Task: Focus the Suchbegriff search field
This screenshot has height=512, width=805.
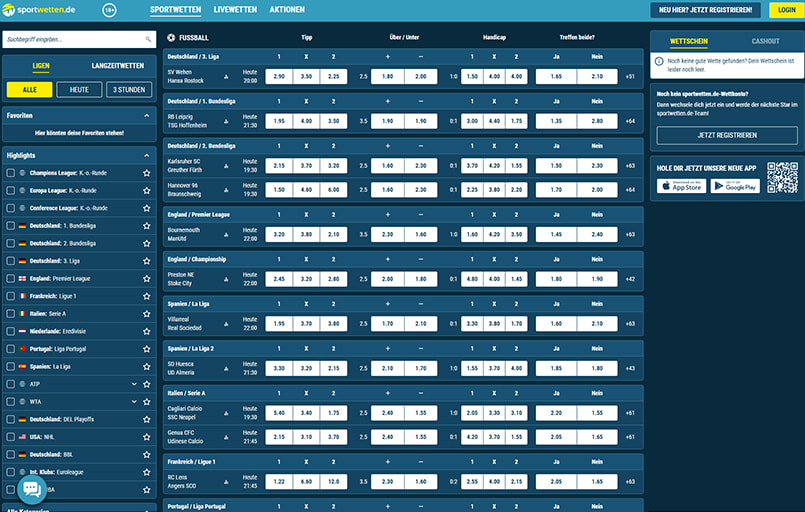Action: tap(79, 40)
